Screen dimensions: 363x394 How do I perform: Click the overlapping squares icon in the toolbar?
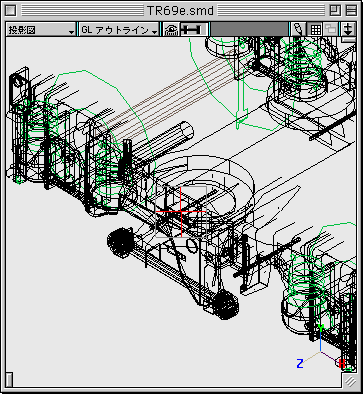[x=331, y=30]
